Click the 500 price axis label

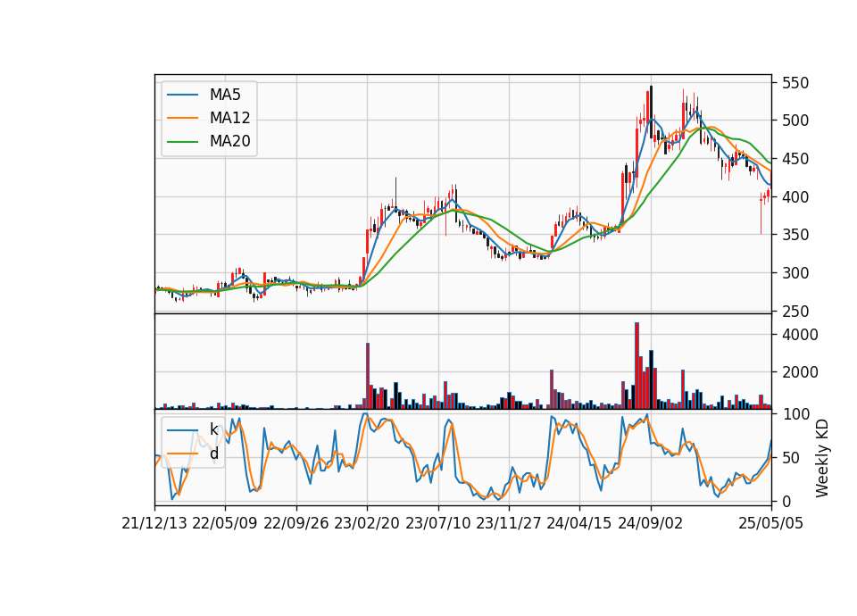pyautogui.click(x=795, y=121)
